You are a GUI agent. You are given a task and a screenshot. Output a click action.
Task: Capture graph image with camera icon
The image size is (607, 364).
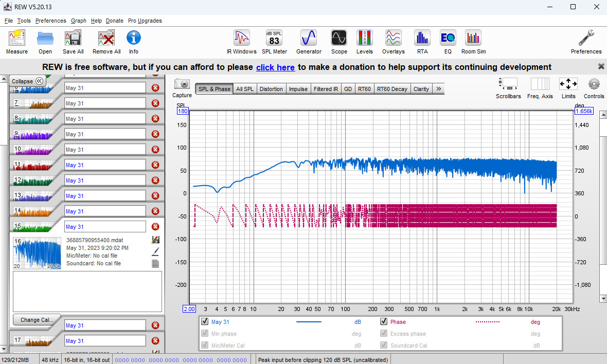(x=182, y=84)
